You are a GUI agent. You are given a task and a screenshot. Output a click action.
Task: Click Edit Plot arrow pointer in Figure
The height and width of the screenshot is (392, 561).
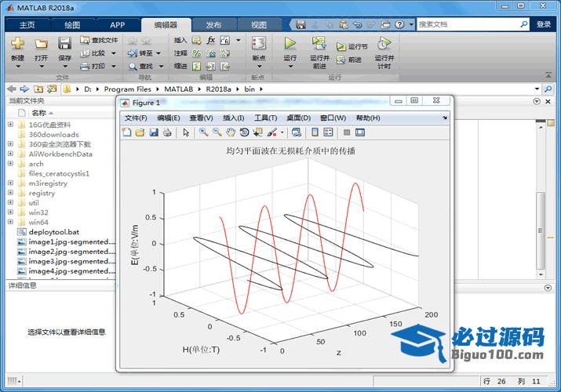[x=186, y=132]
